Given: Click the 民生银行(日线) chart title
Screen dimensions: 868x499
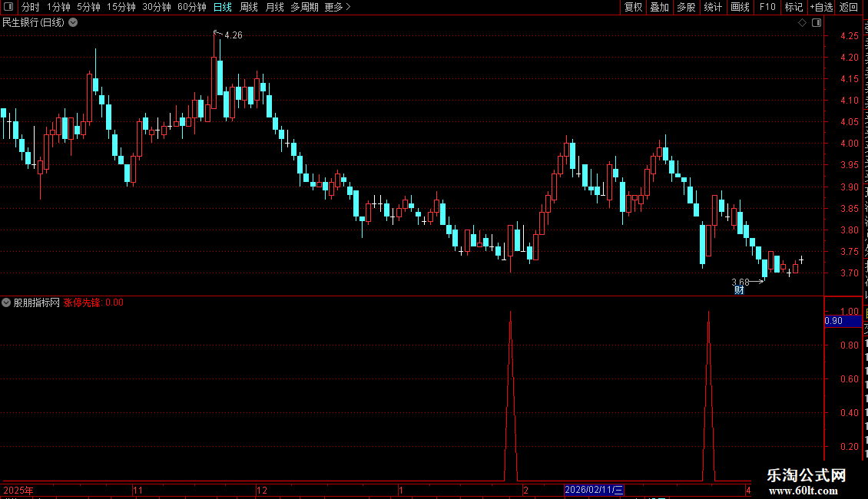Looking at the screenshot, I should (33, 23).
